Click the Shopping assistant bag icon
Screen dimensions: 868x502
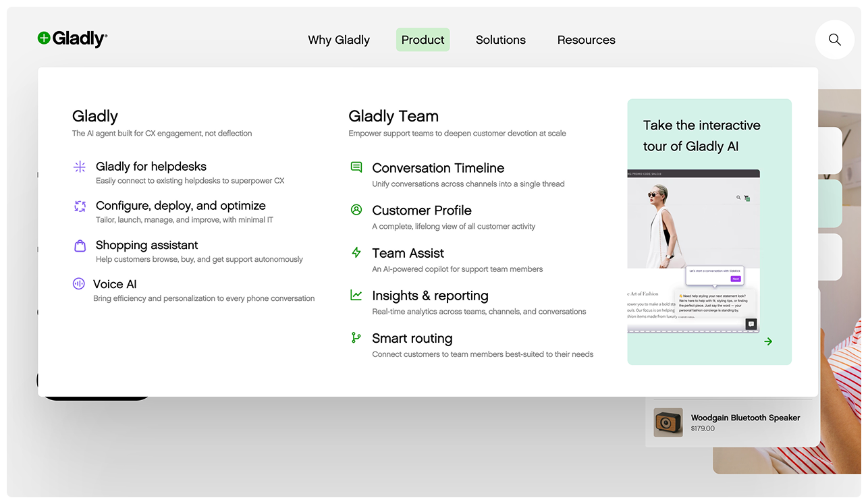tap(80, 246)
